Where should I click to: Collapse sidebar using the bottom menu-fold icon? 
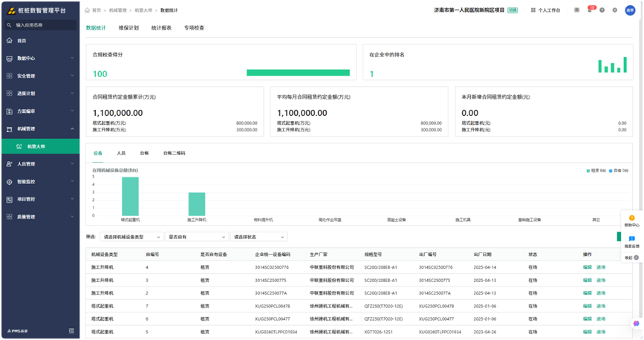71,330
